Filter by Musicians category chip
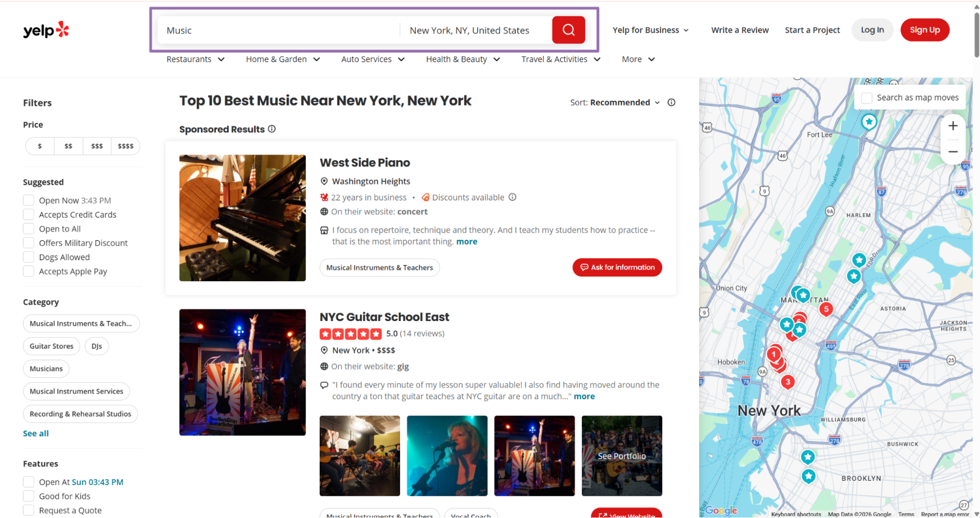 click(x=46, y=369)
